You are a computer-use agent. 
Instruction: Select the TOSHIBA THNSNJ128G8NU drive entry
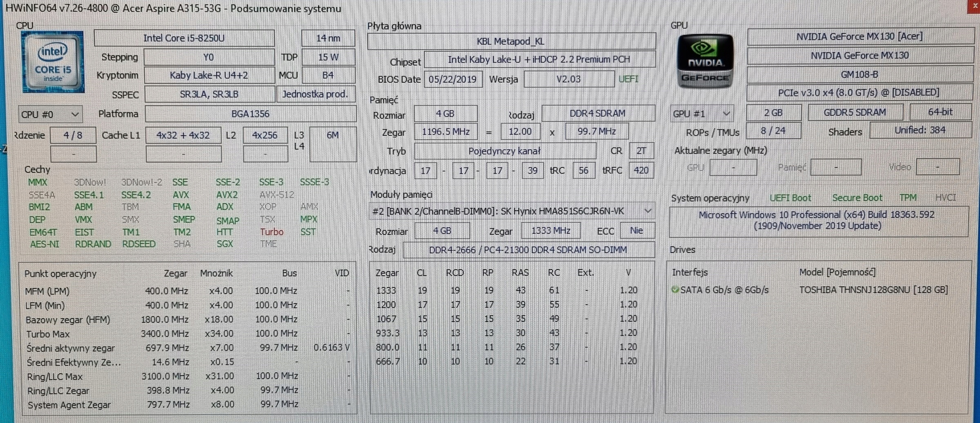pyautogui.click(x=873, y=290)
